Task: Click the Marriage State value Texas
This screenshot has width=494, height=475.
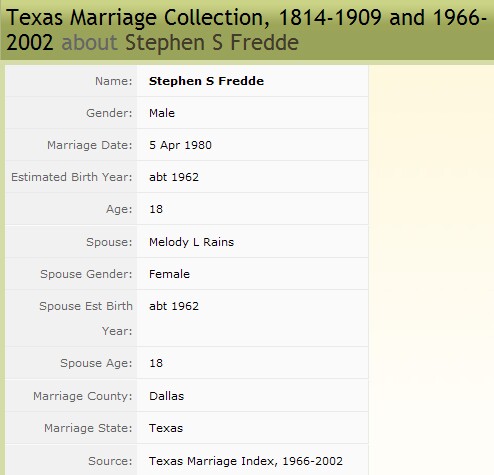Action: 166,428
